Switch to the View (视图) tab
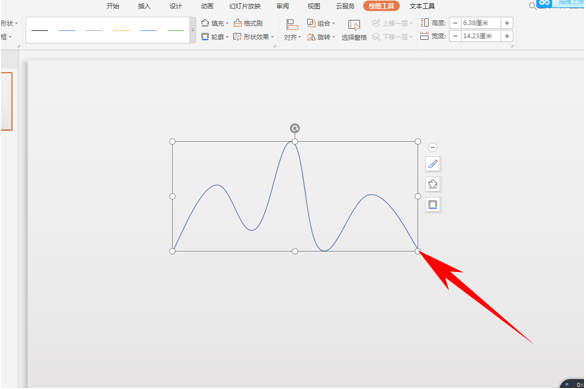 pos(314,6)
